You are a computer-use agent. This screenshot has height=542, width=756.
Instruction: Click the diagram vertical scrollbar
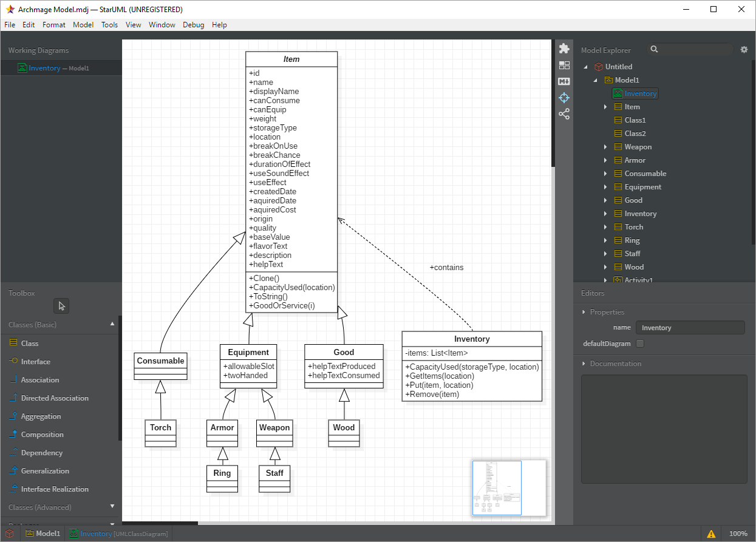(553, 103)
